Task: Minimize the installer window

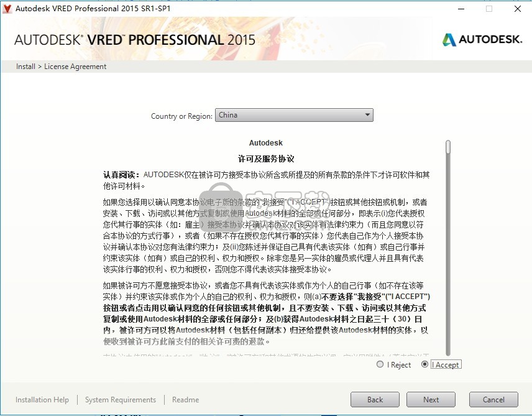Action: click(461, 9)
